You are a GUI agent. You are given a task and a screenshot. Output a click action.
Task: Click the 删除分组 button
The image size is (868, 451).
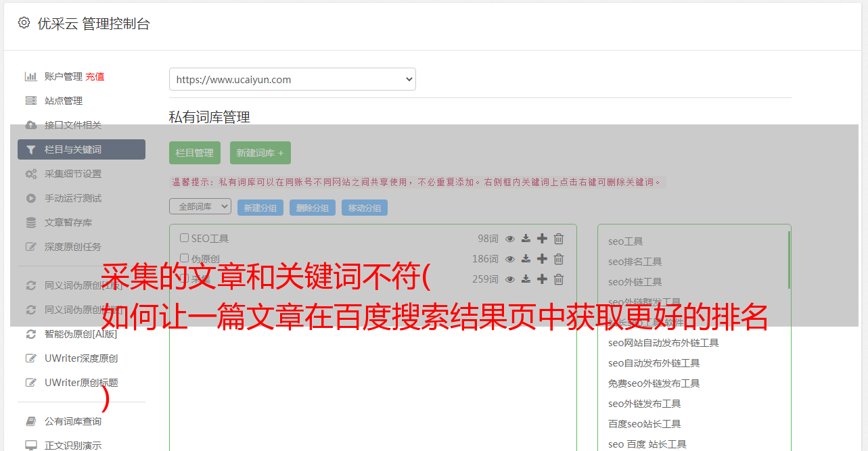(x=313, y=208)
